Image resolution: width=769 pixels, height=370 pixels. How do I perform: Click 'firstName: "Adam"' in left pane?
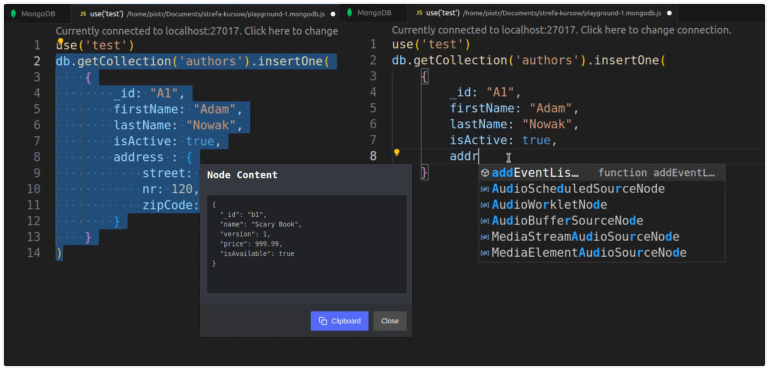tap(179, 109)
